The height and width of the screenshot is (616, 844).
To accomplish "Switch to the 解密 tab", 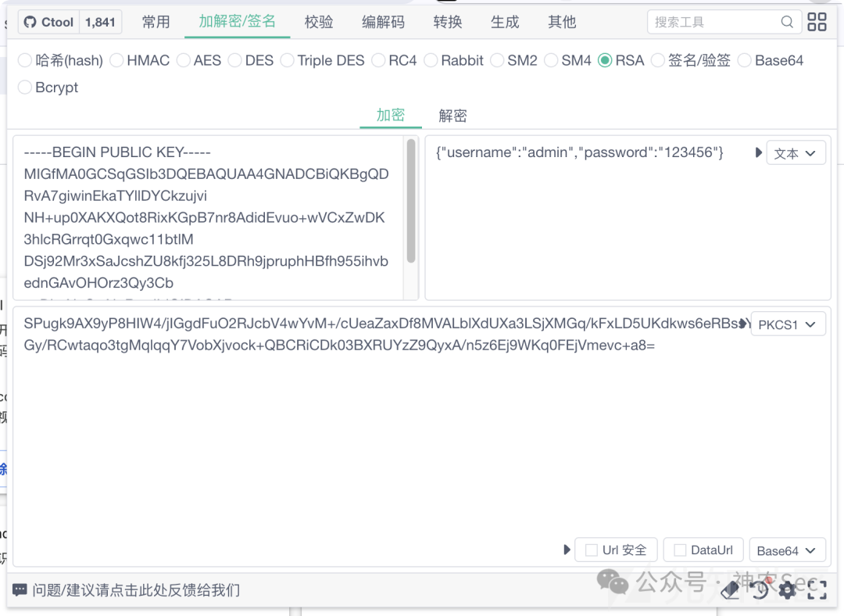I will pos(453,115).
